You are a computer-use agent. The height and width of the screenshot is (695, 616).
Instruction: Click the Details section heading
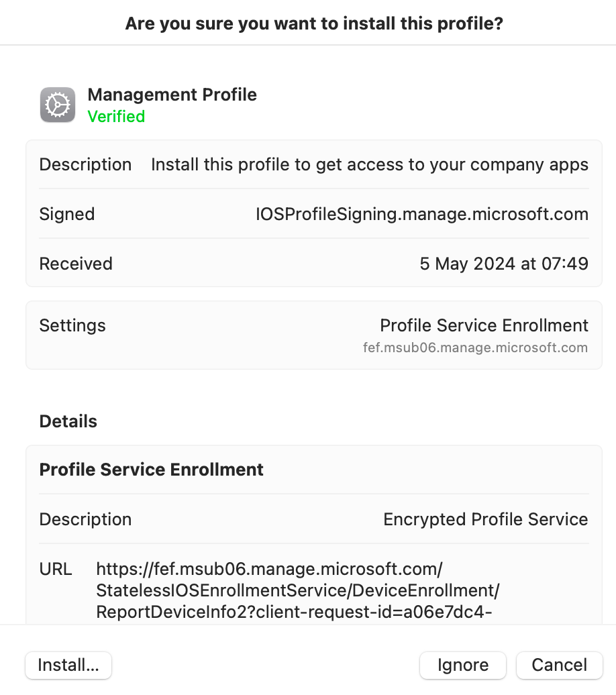(68, 421)
